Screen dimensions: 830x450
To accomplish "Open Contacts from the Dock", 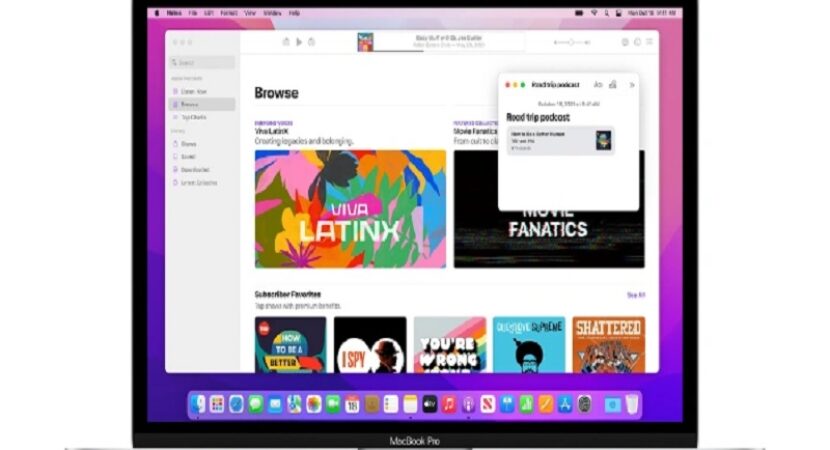I will click(x=372, y=404).
